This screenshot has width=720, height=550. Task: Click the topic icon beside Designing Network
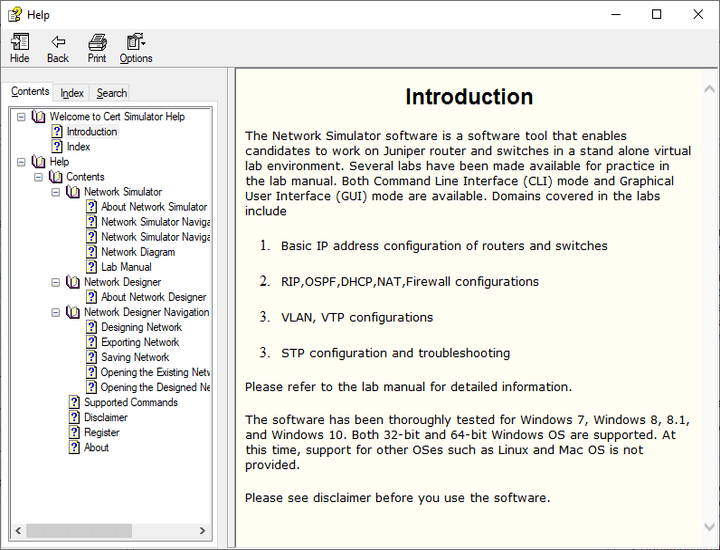(x=92, y=327)
